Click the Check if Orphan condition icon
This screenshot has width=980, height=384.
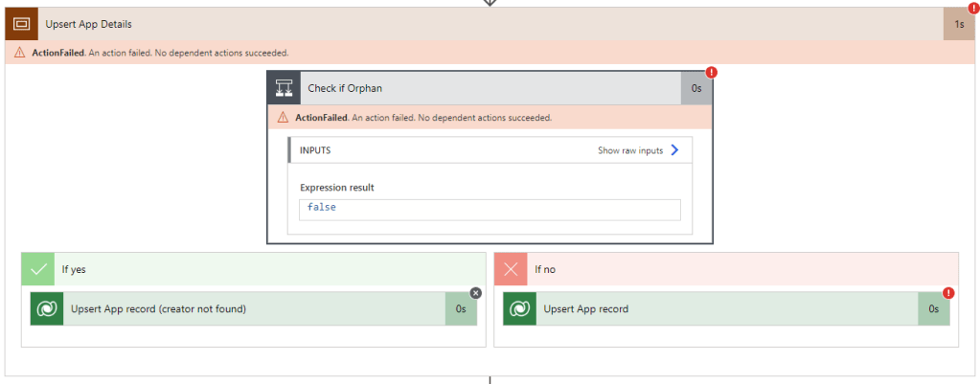click(x=285, y=88)
